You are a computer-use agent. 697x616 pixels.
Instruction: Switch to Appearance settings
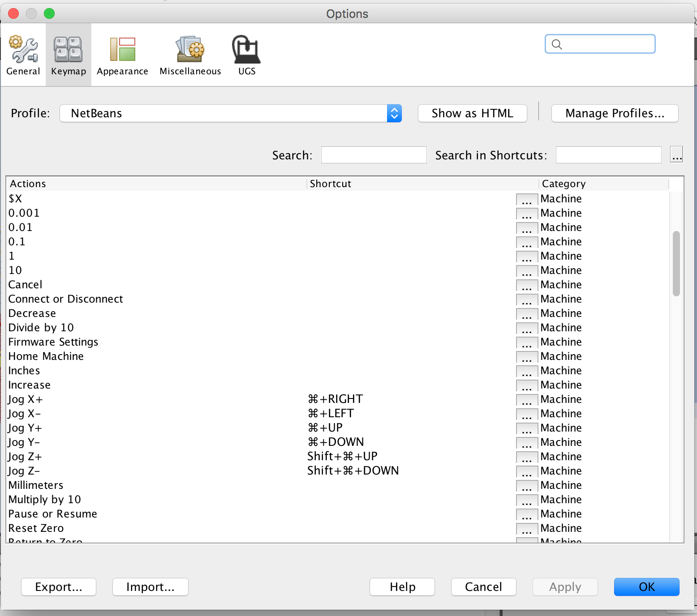(122, 54)
